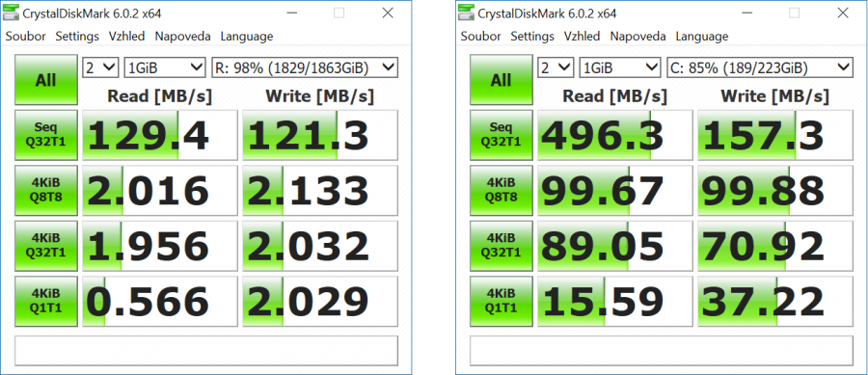Screen dimensions: 868x375
Task: Open Napoveda menu in left window
Action: pyautogui.click(x=182, y=37)
